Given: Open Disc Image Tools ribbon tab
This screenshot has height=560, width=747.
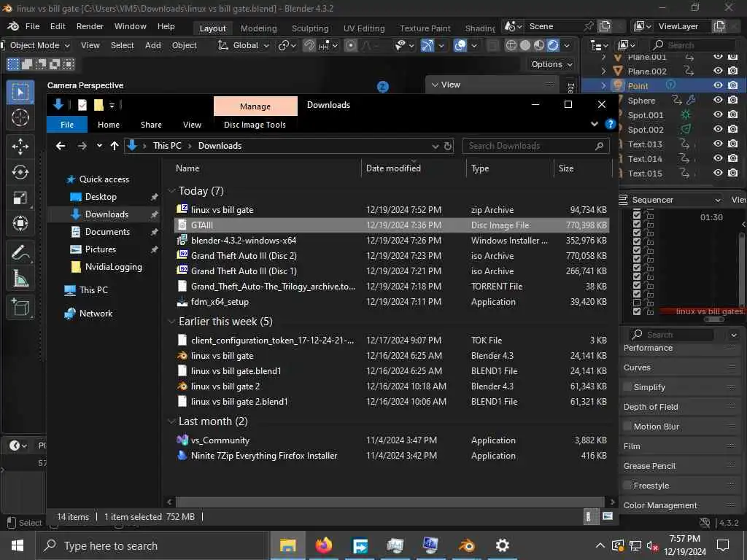Looking at the screenshot, I should 255,125.
